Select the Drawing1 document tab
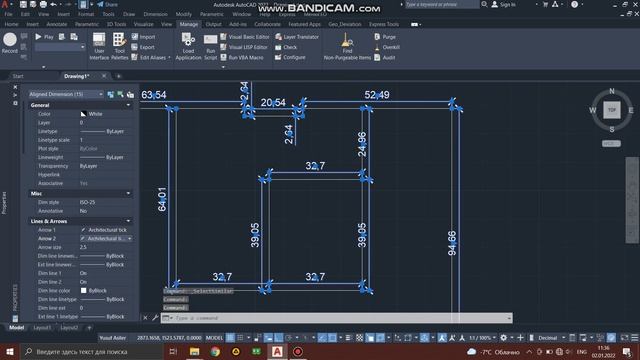Image resolution: width=640 pixels, height=360 pixels. coord(76,76)
